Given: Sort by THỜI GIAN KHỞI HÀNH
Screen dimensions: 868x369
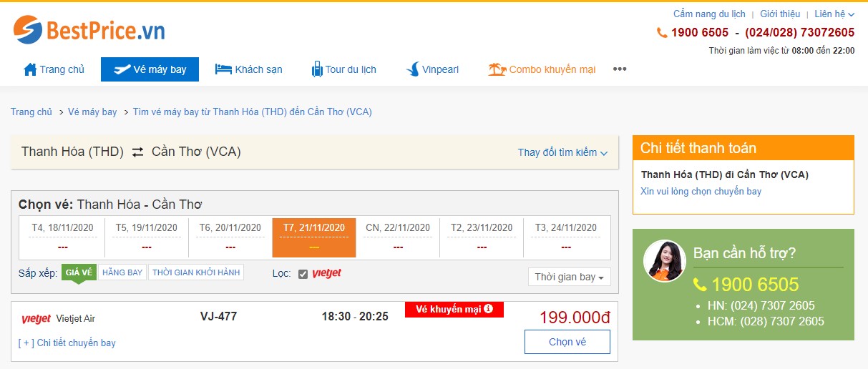Looking at the screenshot, I should point(196,272).
